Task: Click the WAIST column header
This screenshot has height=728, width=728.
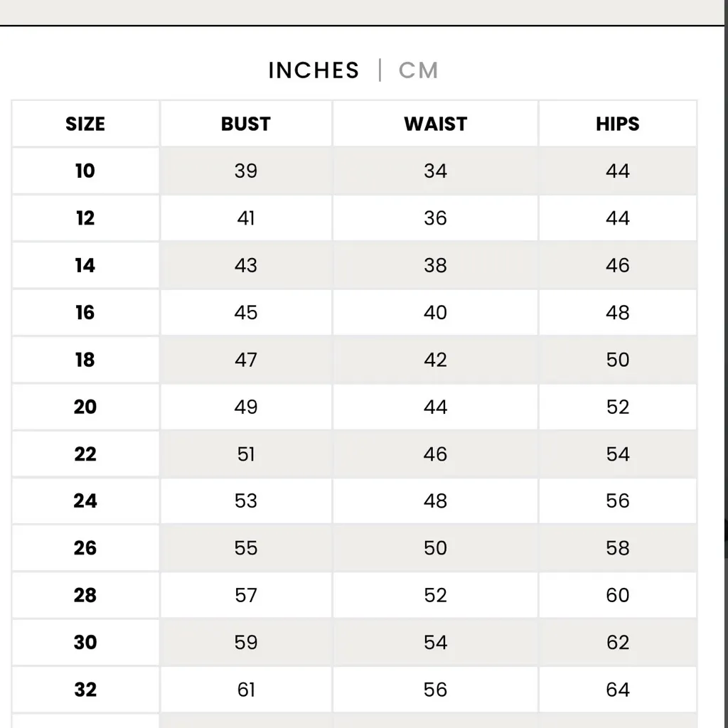Action: [x=435, y=124]
